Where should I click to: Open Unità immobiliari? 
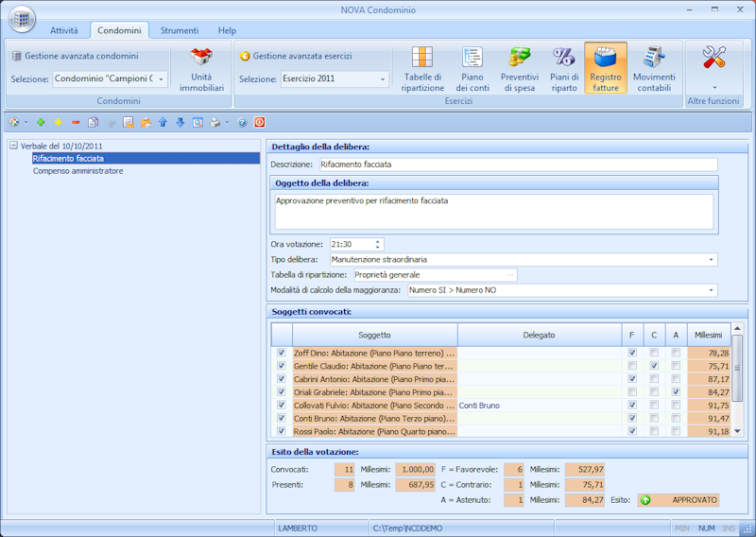(201, 69)
